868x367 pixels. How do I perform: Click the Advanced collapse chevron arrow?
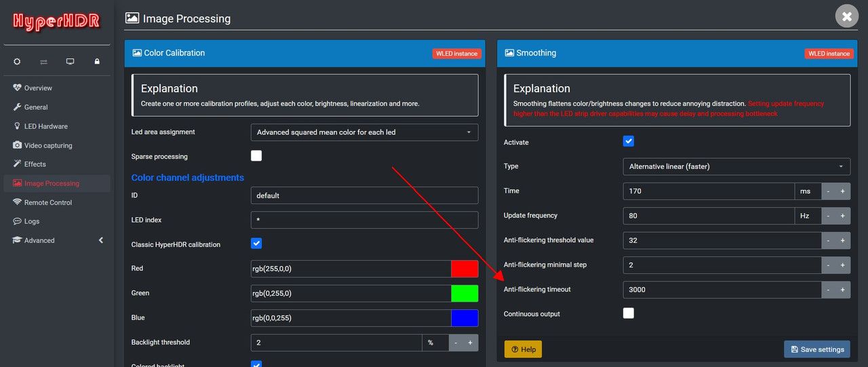[101, 240]
